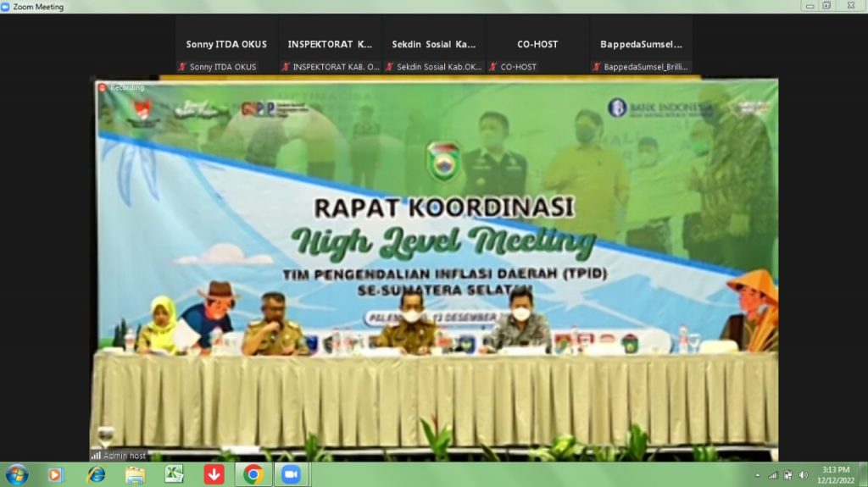The width and height of the screenshot is (868, 487).
Task: Open the taskbar clock showing 3:13 PM
Action: 835,474
